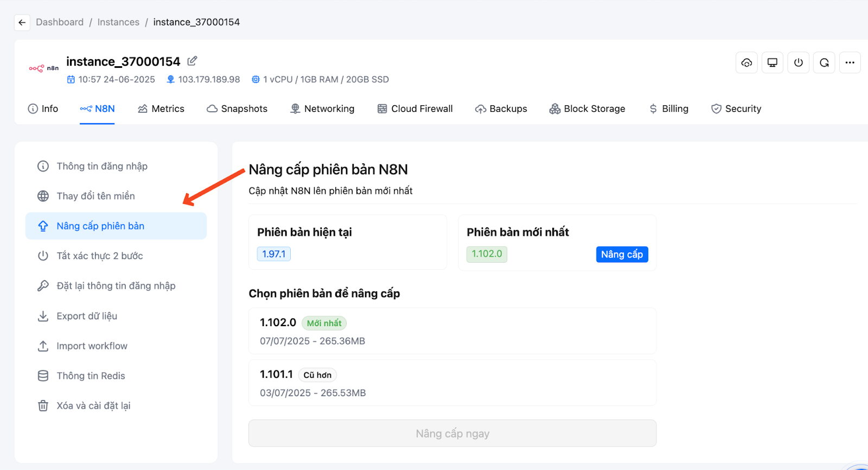
Task: Open Đặt lại thông tin đăng nhập item
Action: coord(116,285)
